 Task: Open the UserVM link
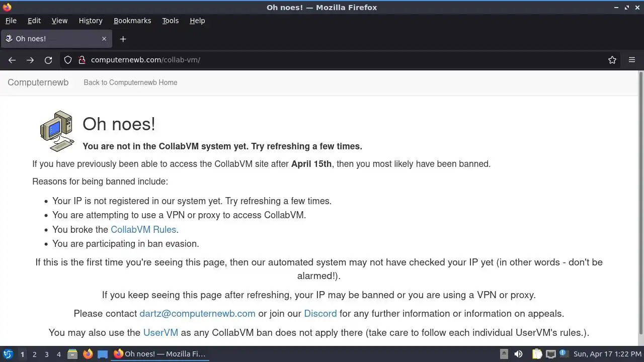pyautogui.click(x=160, y=332)
